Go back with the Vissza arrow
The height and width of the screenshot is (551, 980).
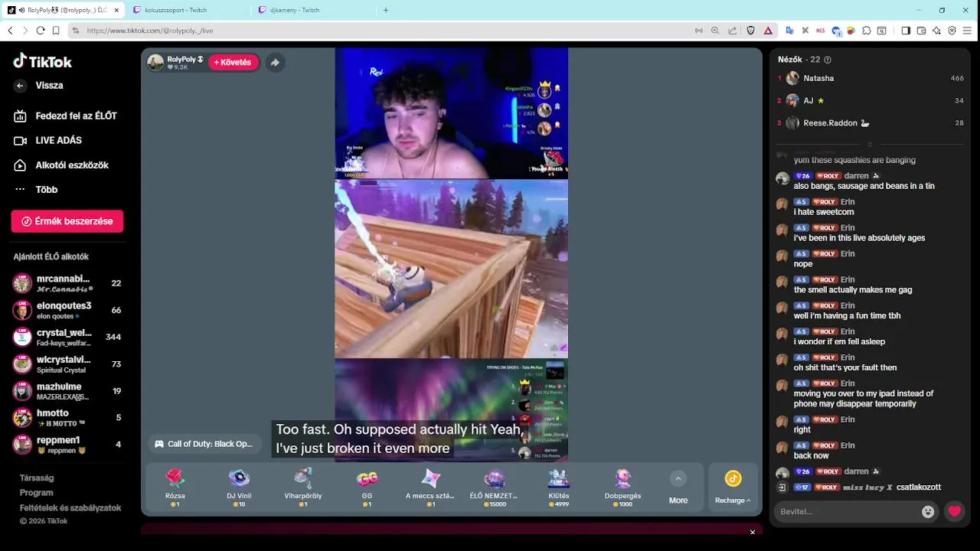point(21,86)
